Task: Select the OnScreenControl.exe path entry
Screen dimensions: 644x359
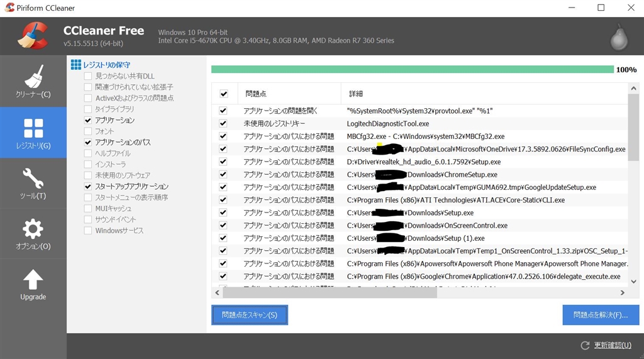Action: (427, 225)
